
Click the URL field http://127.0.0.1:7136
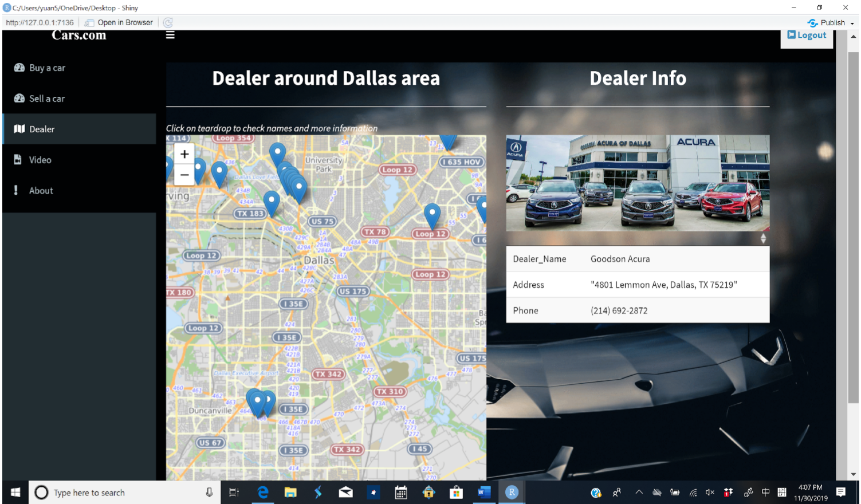click(x=40, y=22)
